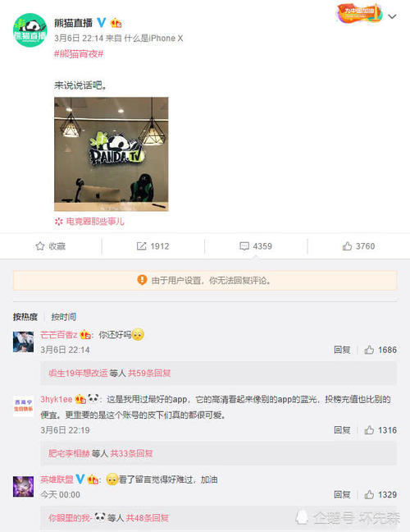Like 英雄联盟's comment with 1329 likes

tap(369, 494)
